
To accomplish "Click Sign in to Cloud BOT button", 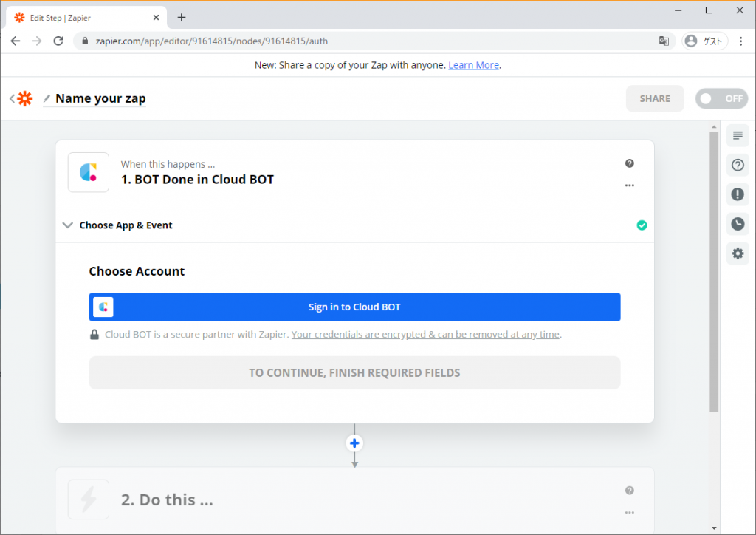I will coord(354,307).
